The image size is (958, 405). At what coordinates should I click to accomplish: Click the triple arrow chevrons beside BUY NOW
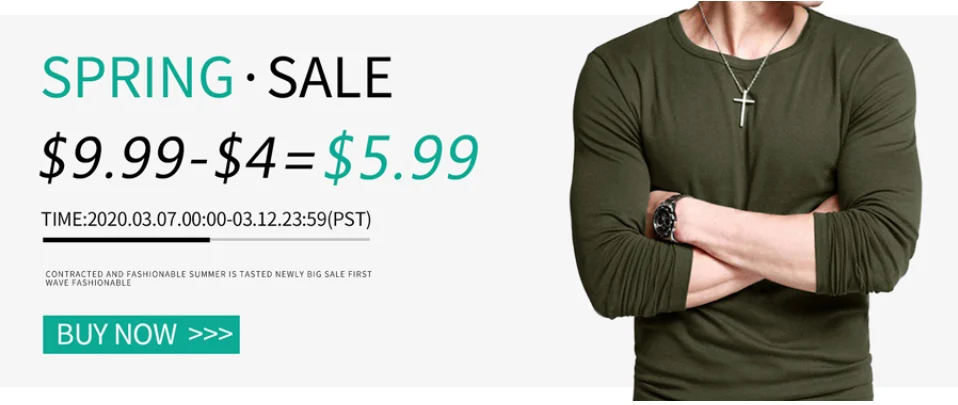pos(210,334)
